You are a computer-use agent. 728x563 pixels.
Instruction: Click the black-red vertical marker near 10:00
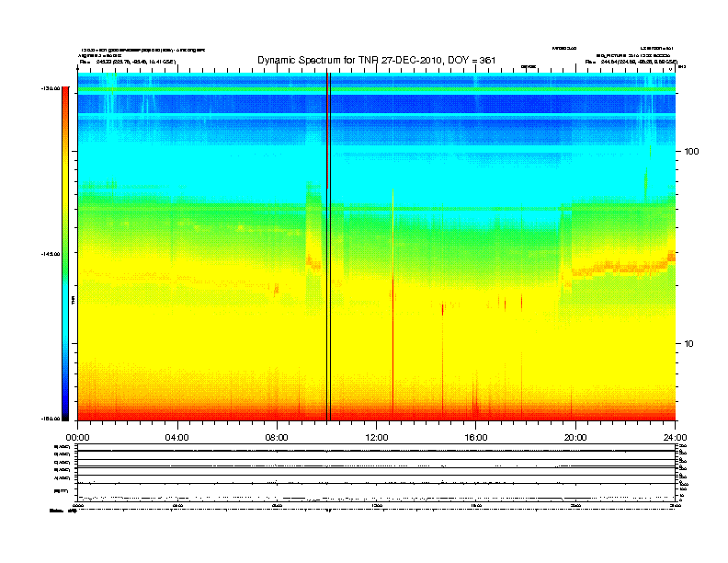(x=328, y=247)
